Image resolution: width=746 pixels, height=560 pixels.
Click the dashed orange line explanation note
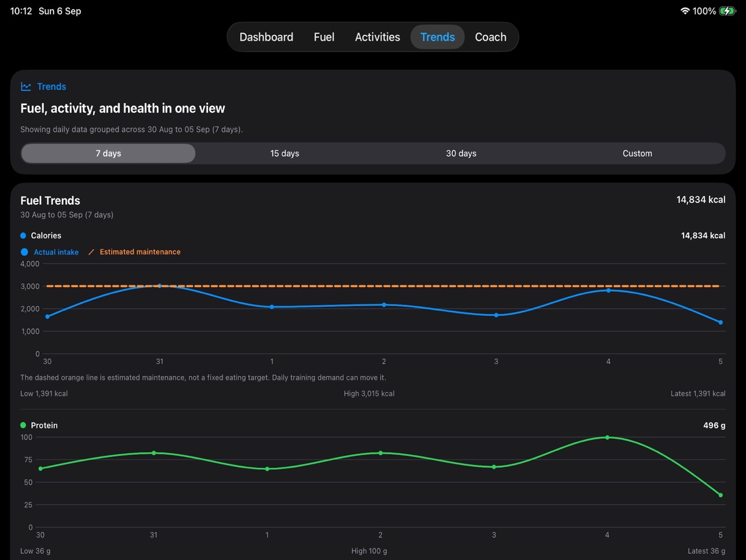coord(203,378)
